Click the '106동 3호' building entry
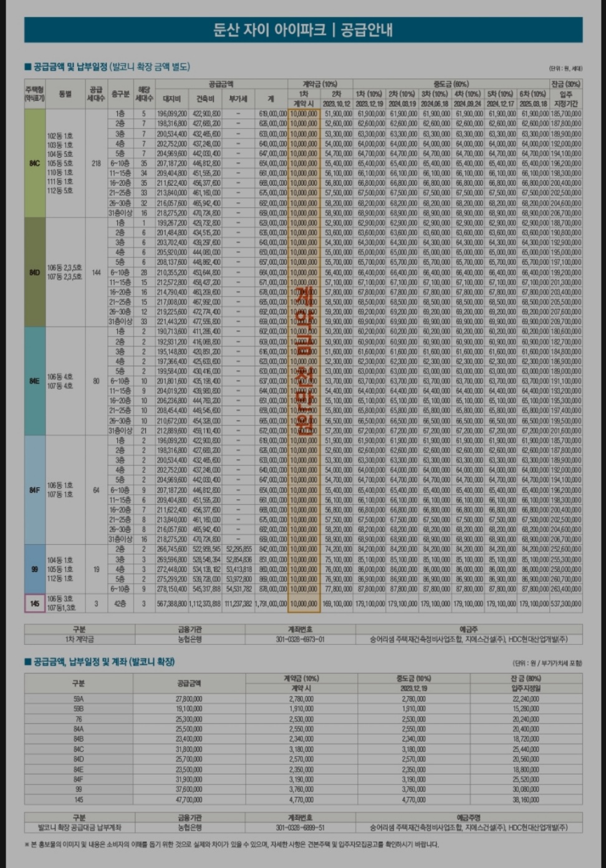Screen dimensions: 606x868 (60, 599)
